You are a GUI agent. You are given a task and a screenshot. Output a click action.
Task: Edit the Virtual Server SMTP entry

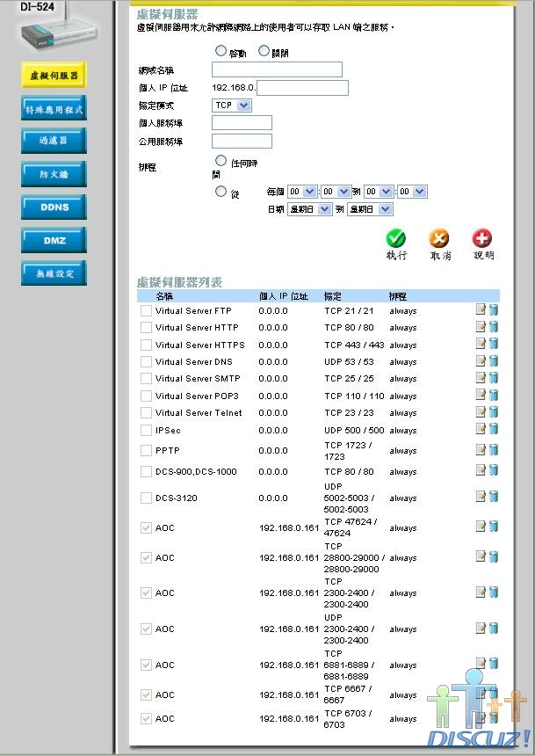[481, 377]
